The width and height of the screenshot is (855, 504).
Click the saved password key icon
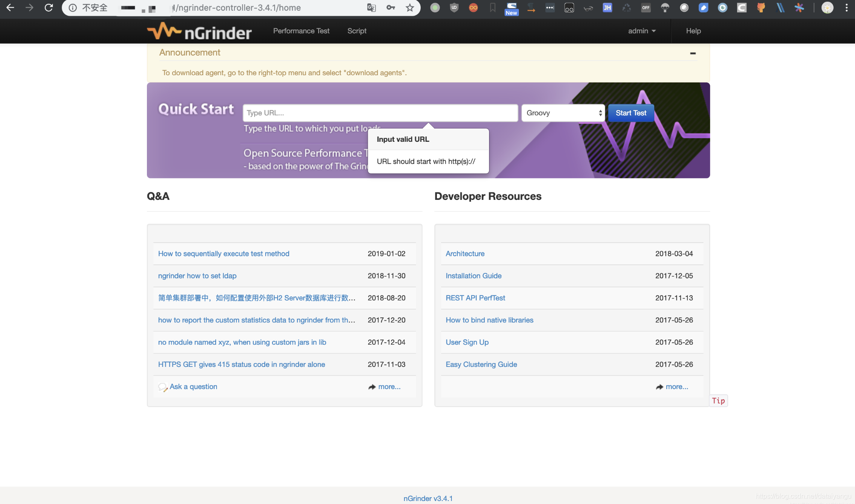coord(391,8)
